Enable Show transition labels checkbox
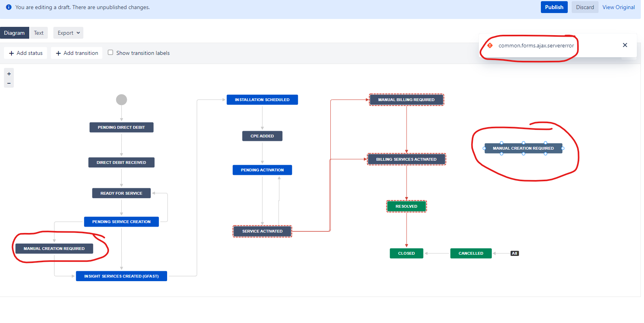 tap(111, 53)
